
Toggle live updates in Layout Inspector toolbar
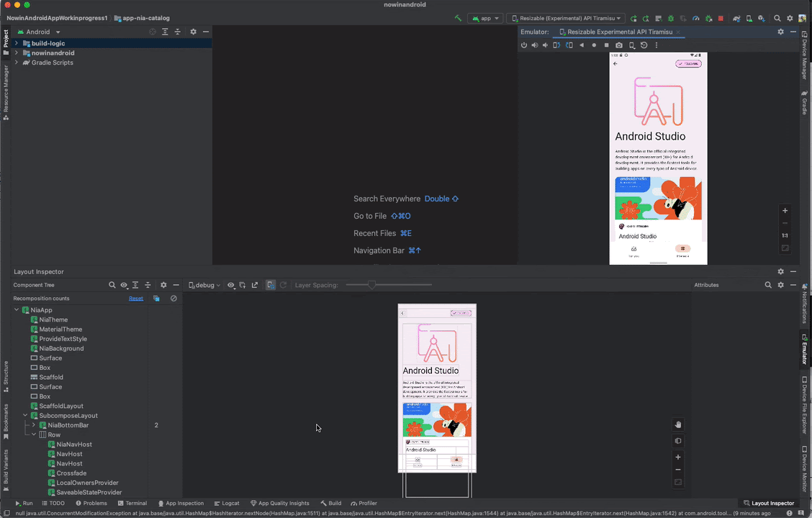coord(270,285)
